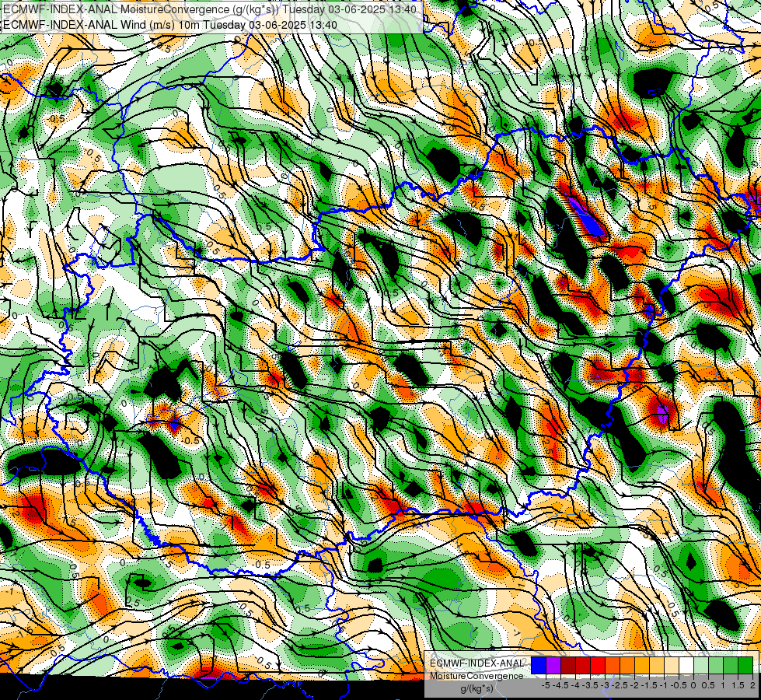Click the pale peach legend swatch (-1 to -0.5)
The width and height of the screenshot is (761, 700).
point(672,666)
